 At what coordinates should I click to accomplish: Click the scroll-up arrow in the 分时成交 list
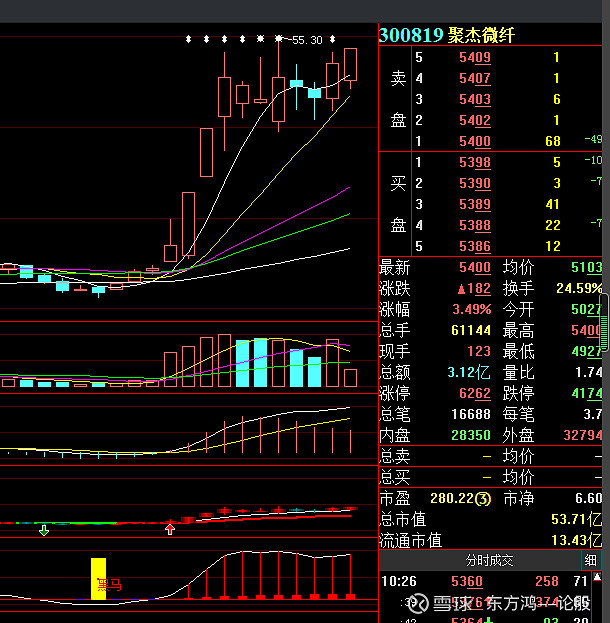click(597, 577)
